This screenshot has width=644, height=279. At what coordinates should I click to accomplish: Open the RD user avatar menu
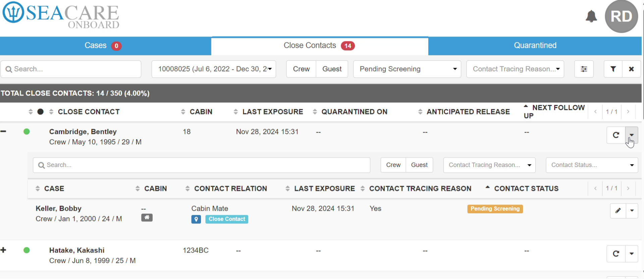621,16
